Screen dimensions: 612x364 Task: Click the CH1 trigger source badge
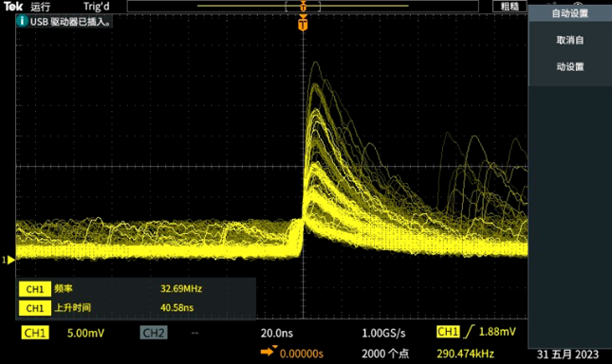click(x=448, y=332)
